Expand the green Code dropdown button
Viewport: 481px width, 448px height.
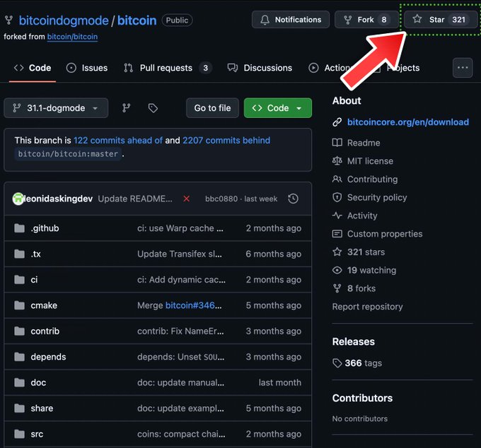(x=277, y=108)
